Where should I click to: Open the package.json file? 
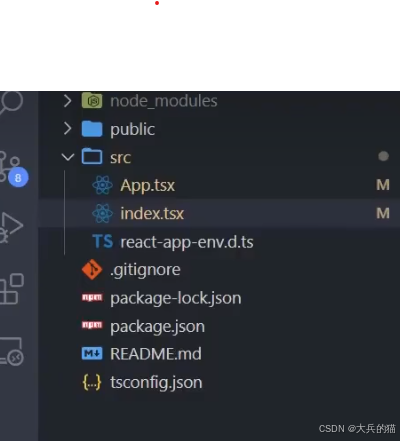157,327
